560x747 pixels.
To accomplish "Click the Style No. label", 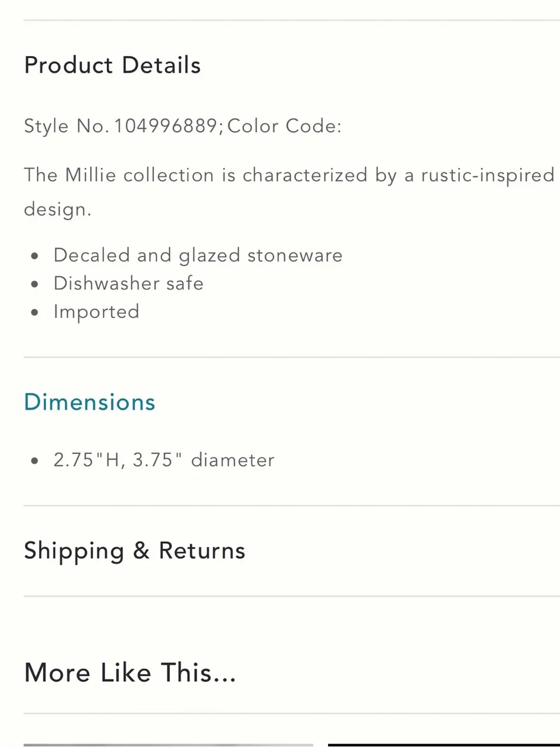I will (67, 126).
